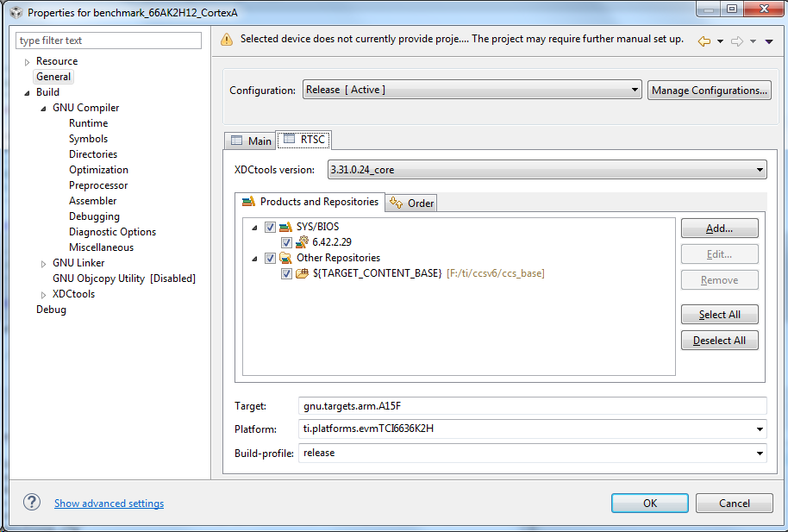Viewport: 788px width, 532px height.
Task: Click the help question mark icon
Action: [32, 502]
